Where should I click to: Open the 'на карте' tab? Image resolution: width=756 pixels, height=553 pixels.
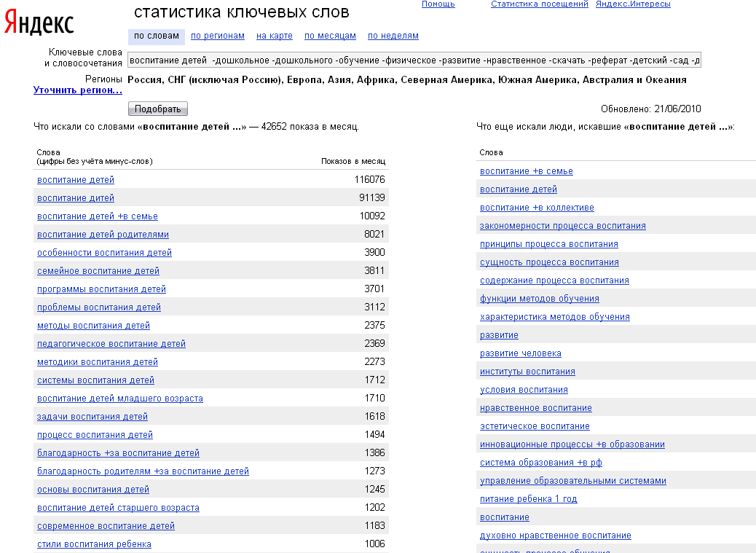pyautogui.click(x=274, y=36)
